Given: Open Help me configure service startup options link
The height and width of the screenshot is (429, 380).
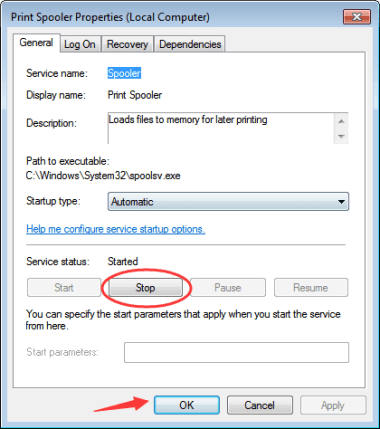Looking at the screenshot, I should [x=116, y=229].
